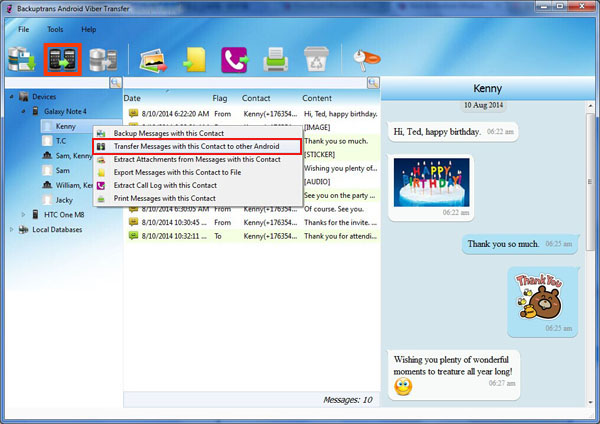Image resolution: width=600 pixels, height=424 pixels.
Task: Choose Transfer Messages with this Contact to other Android
Action: [197, 147]
